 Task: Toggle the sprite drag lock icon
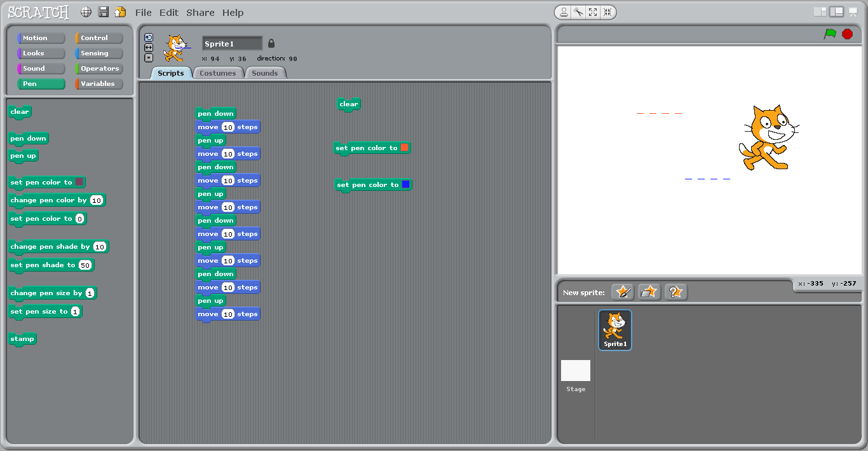pos(271,43)
